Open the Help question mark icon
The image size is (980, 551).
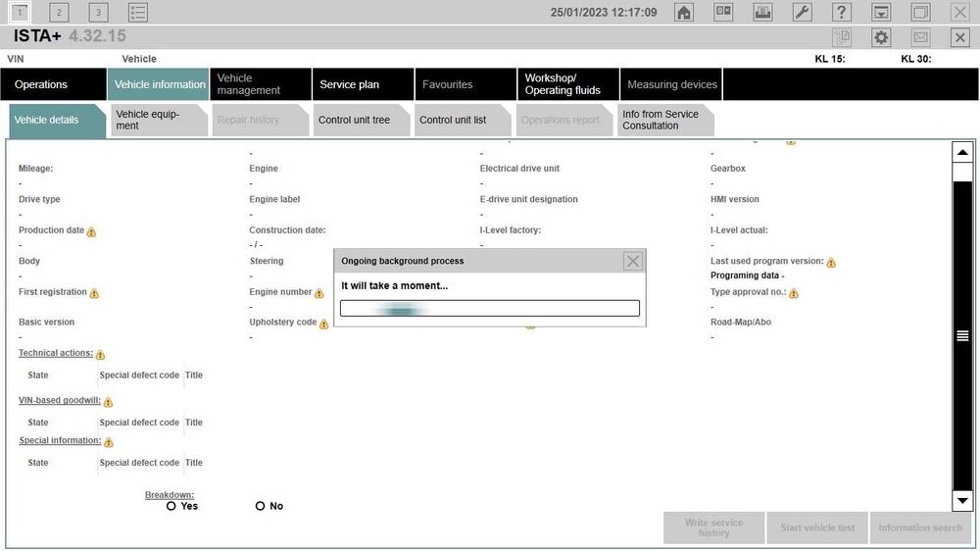point(841,12)
